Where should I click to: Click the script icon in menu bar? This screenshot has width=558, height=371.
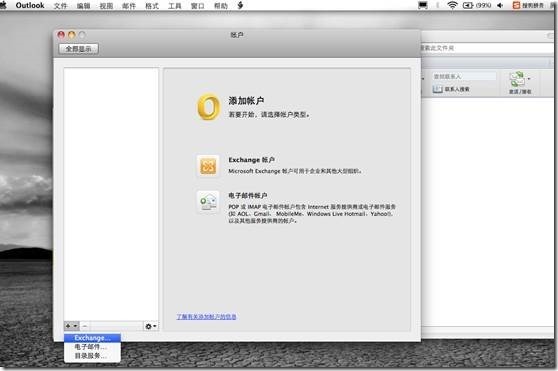240,5
